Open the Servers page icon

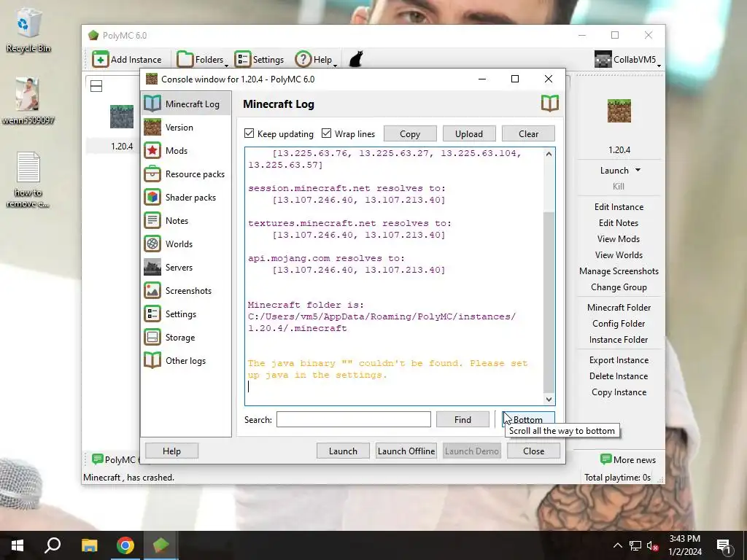pos(152,267)
